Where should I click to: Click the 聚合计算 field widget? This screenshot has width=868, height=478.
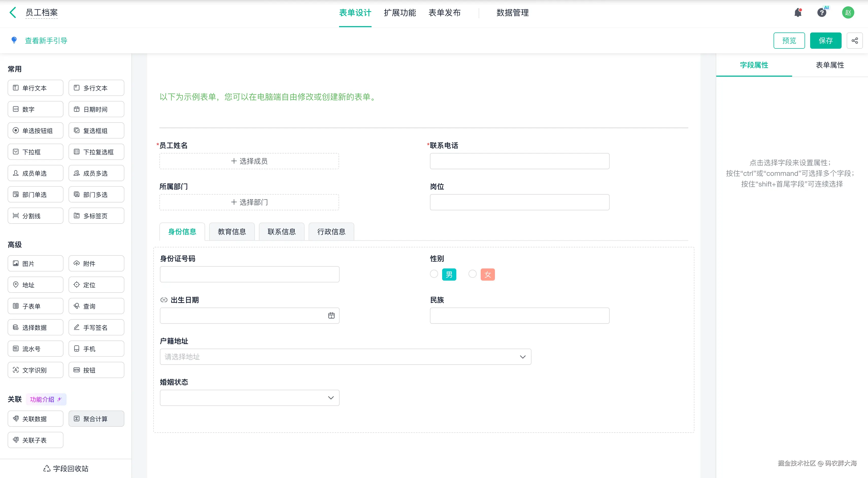point(96,419)
